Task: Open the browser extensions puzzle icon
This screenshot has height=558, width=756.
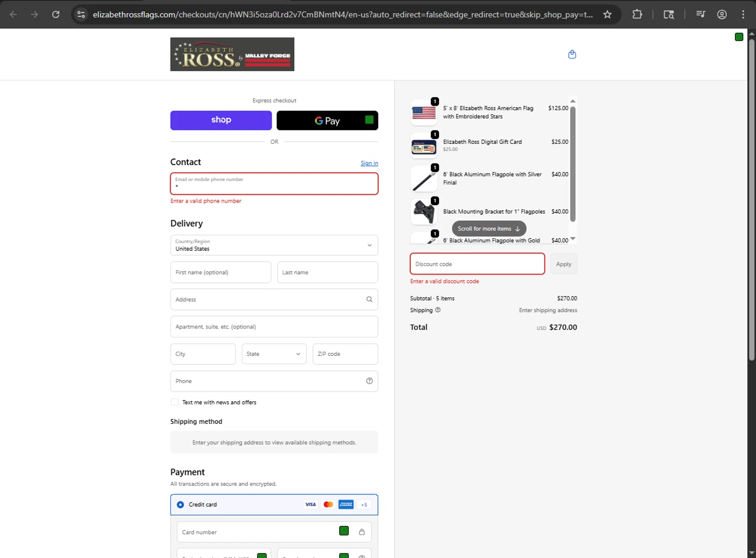Action: click(637, 14)
